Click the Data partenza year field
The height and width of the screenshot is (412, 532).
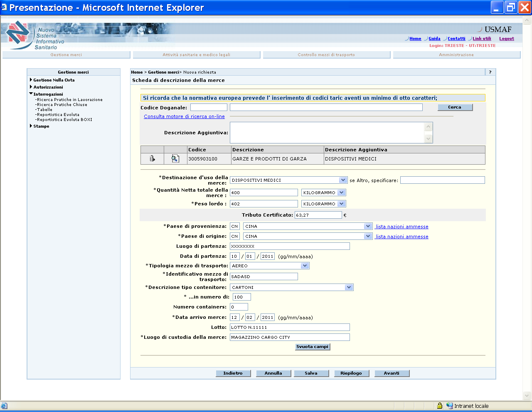pyautogui.click(x=268, y=256)
